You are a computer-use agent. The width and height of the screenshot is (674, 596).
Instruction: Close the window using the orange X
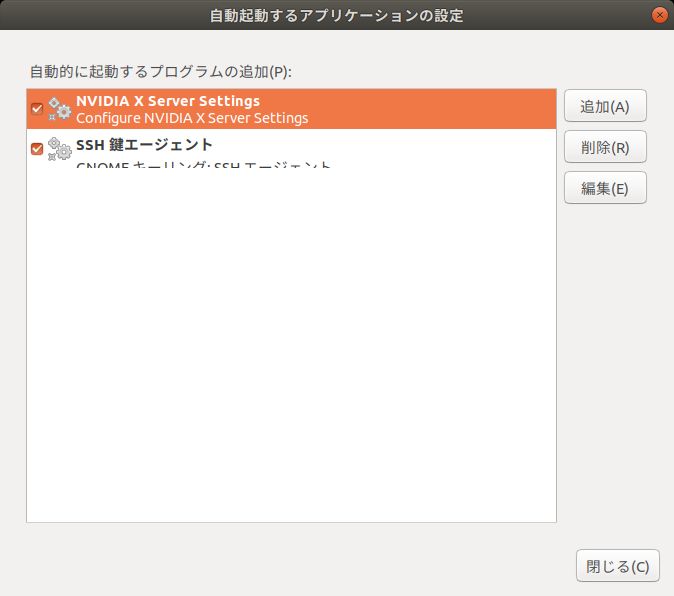(x=659, y=16)
